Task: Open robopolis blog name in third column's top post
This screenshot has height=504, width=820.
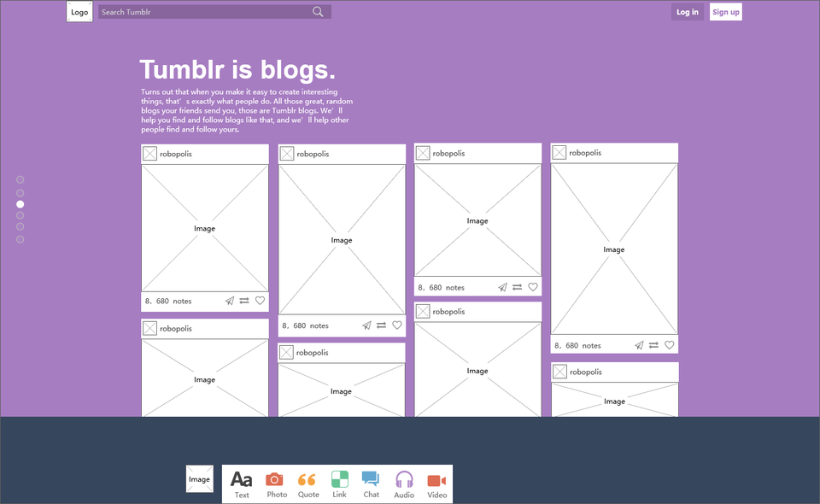Action: pos(448,153)
